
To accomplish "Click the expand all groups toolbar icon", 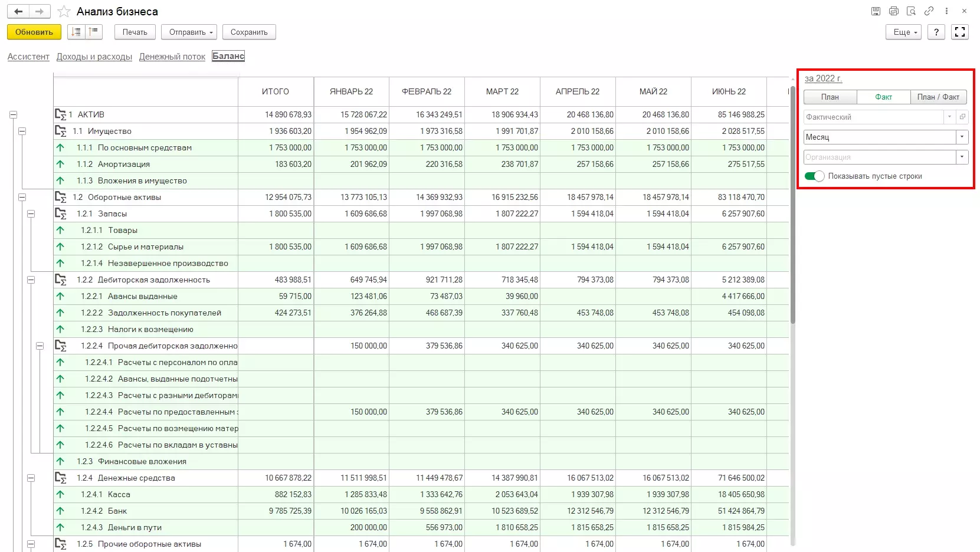I will point(76,32).
